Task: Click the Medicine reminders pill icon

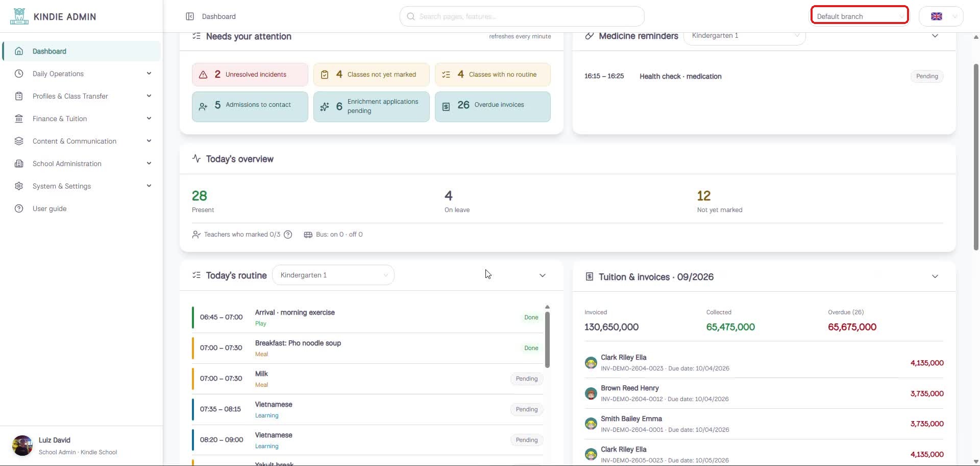Action: 589,36
